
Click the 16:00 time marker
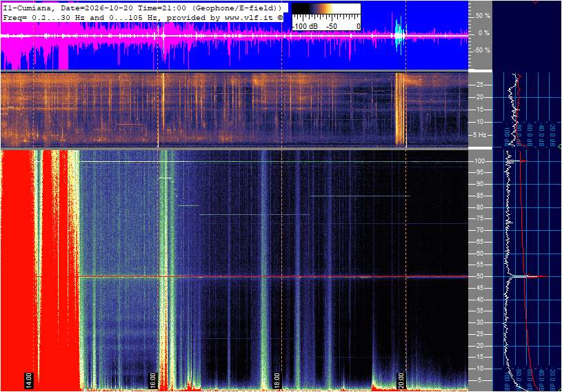tap(152, 380)
